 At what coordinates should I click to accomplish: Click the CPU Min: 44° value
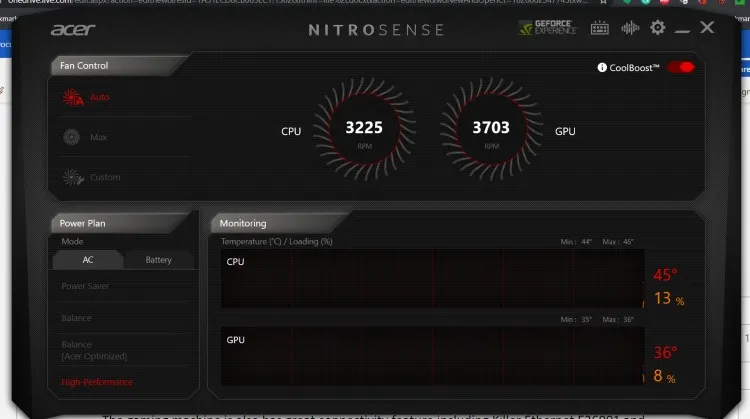(x=576, y=242)
